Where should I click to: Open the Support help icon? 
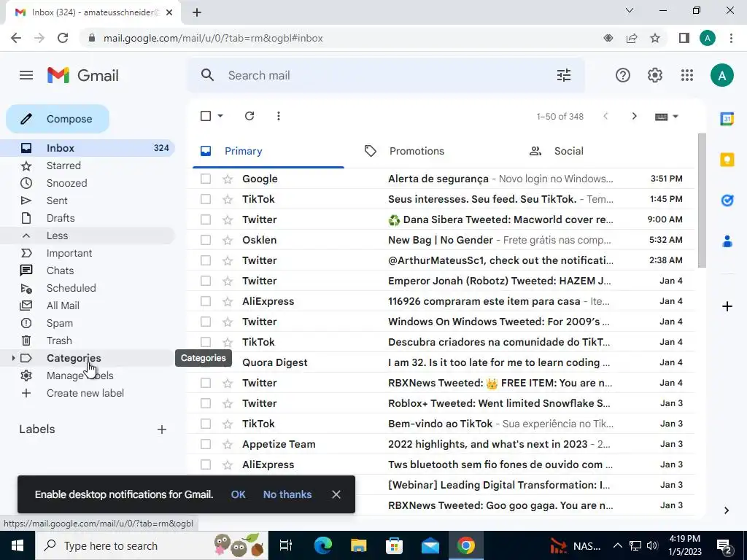[x=623, y=75]
